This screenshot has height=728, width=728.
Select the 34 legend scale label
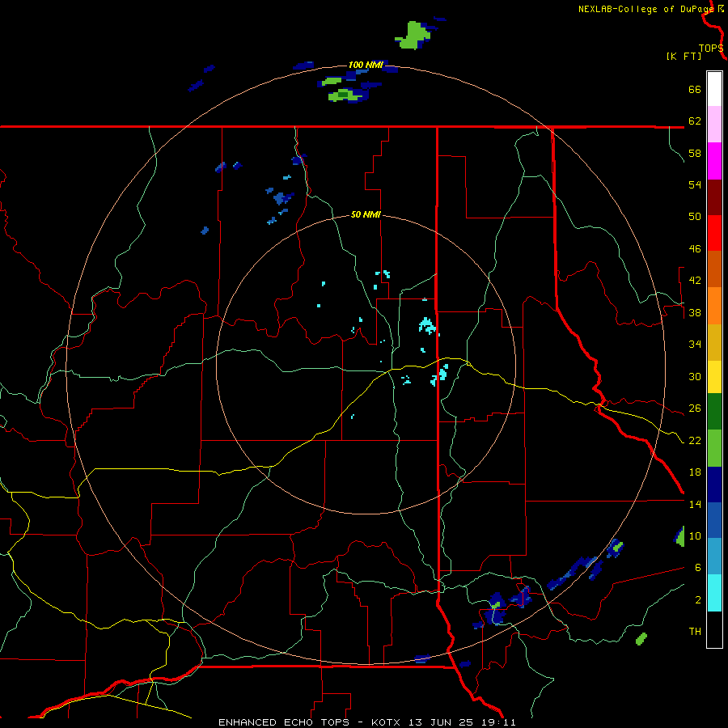695,345
